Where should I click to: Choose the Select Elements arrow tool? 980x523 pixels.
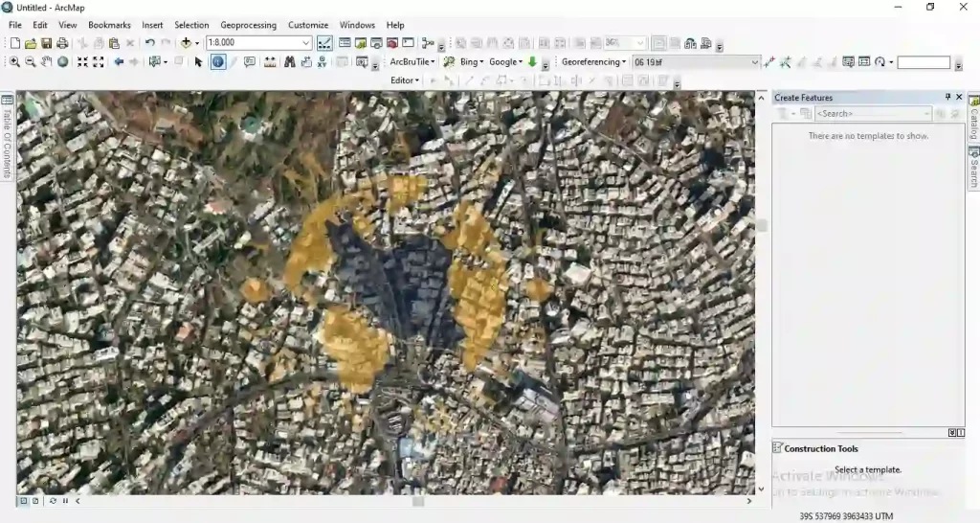[x=198, y=62]
